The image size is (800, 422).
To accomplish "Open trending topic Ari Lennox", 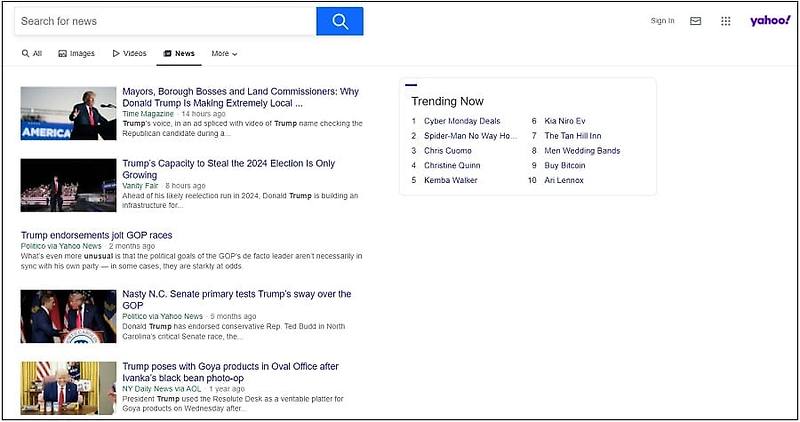I will point(564,180).
